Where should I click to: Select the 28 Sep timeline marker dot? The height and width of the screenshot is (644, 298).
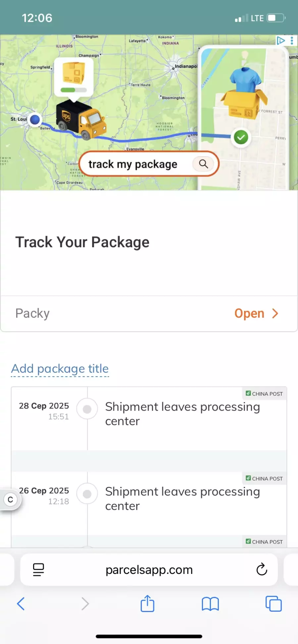click(87, 409)
